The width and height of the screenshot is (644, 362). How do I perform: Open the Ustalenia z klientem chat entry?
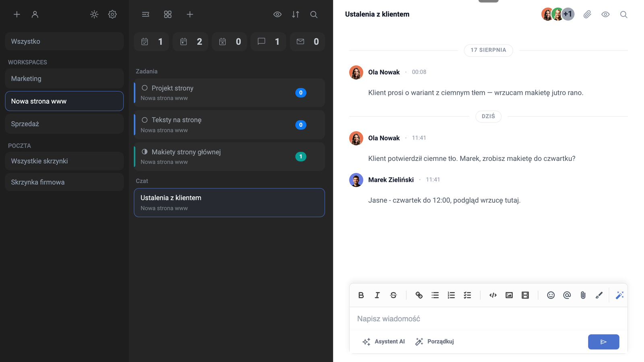point(229,203)
